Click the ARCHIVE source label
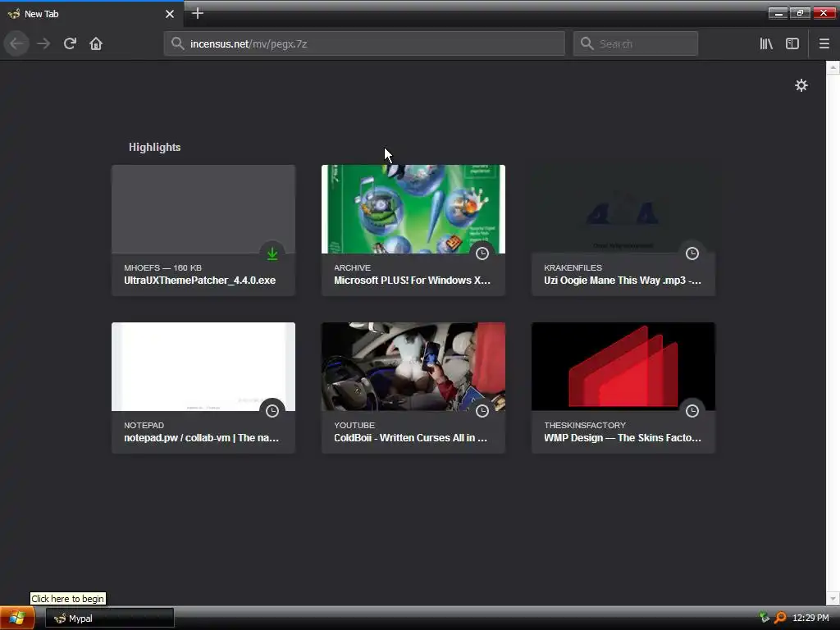The height and width of the screenshot is (630, 840). coord(352,268)
